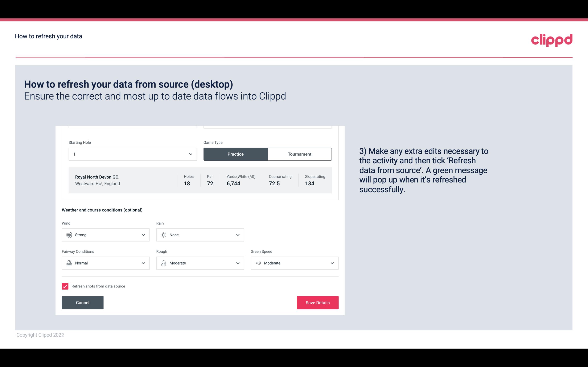Click the fairway conditions normal icon

click(x=69, y=263)
